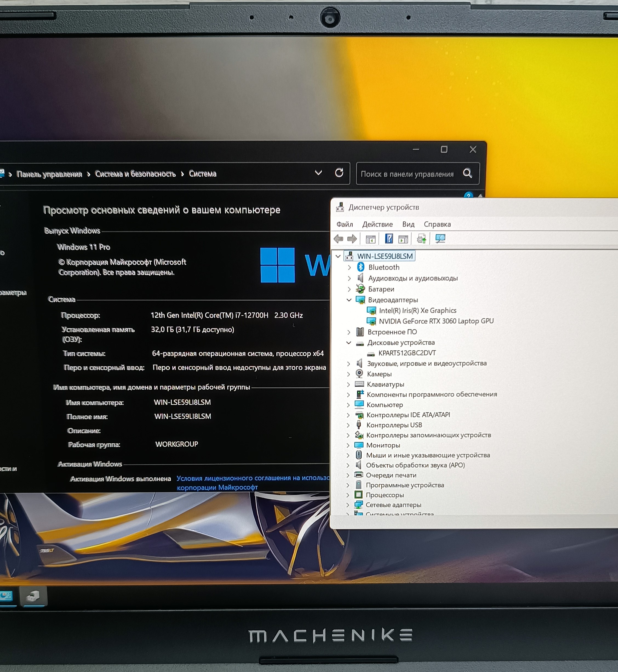Expand the Клавиатуры category chevron
Viewport: 618px width, 672px height.
[x=348, y=384]
